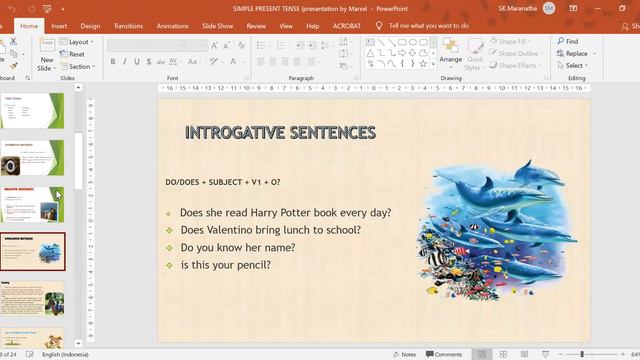Toggle text Shadow formatting
The width and height of the screenshot is (640, 360).
pos(149,62)
